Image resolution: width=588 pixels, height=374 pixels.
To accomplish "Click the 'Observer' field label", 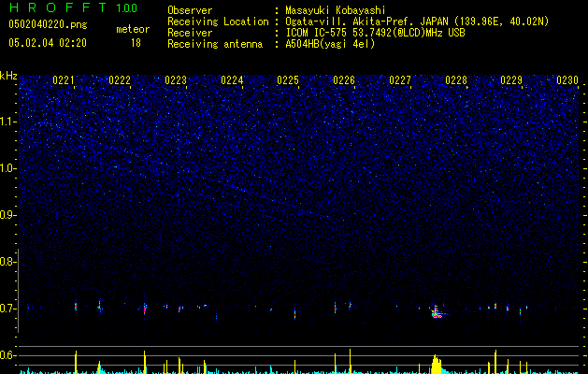I will click(x=190, y=10).
